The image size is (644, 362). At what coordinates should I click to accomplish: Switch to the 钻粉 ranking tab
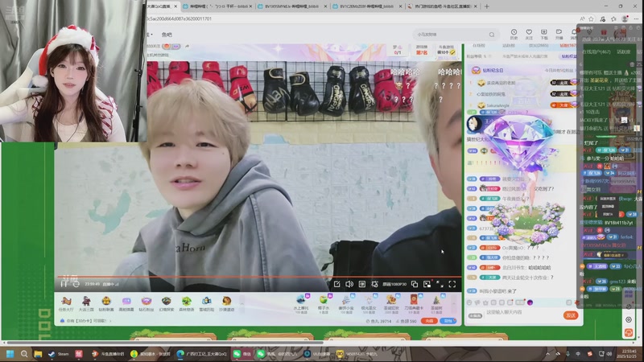pyautogui.click(x=568, y=46)
